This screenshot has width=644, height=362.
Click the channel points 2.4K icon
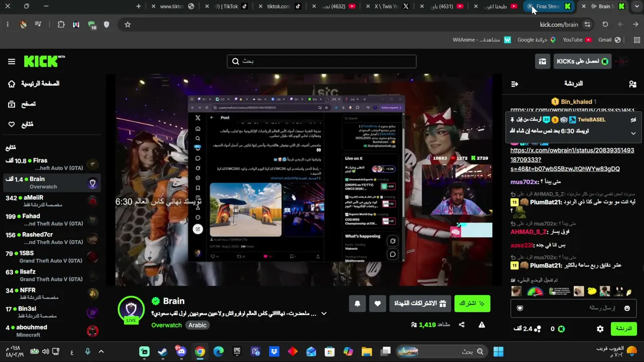(537, 329)
